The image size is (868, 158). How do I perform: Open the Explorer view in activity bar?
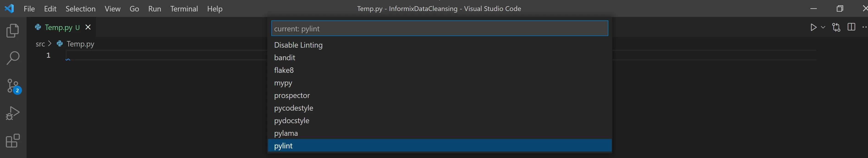pyautogui.click(x=13, y=31)
